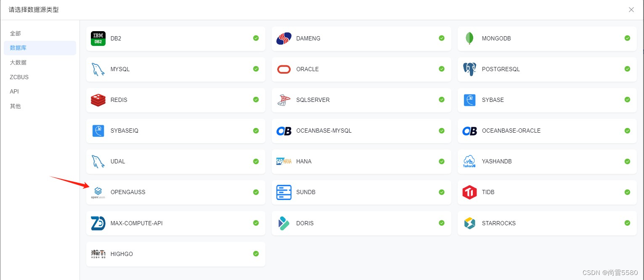Click the MYSQL dolphin icon
644x280 pixels.
(98, 69)
